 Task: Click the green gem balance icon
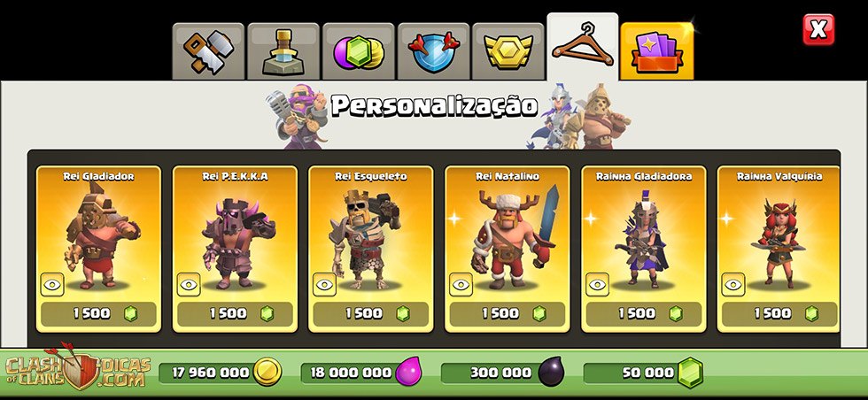click(690, 372)
